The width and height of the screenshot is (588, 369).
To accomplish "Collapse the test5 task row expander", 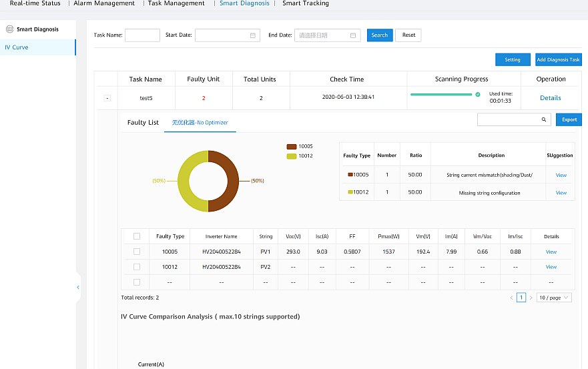I will tap(107, 98).
